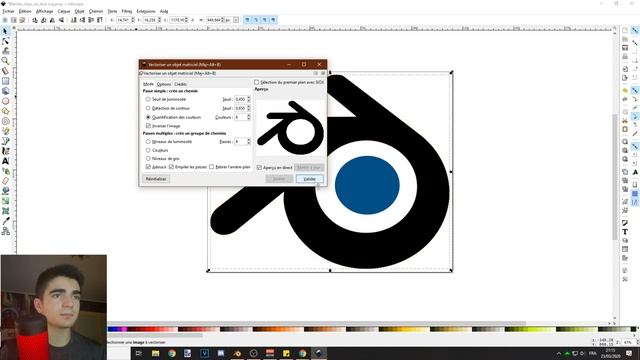Click the large T text icon in right bar
The height and width of the screenshot is (360, 640).
tap(625, 231)
